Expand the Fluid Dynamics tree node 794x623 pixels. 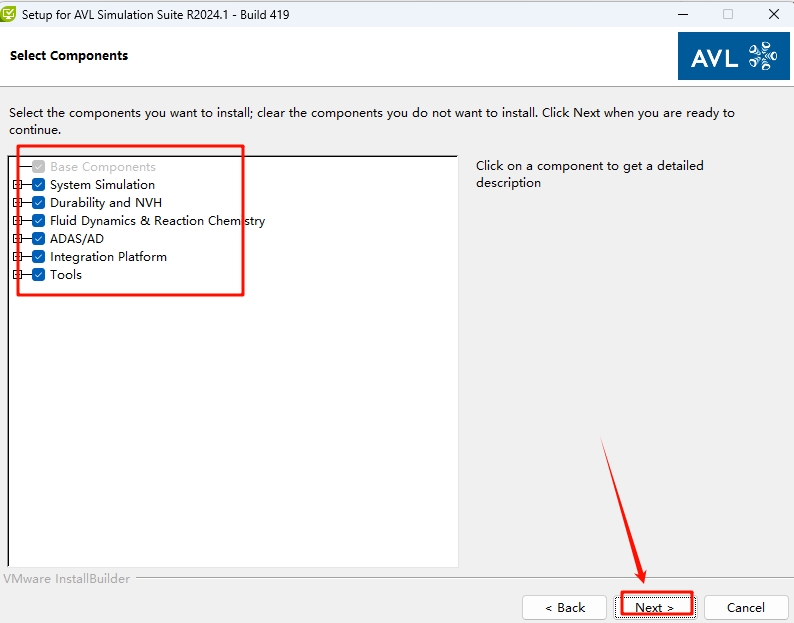17,221
